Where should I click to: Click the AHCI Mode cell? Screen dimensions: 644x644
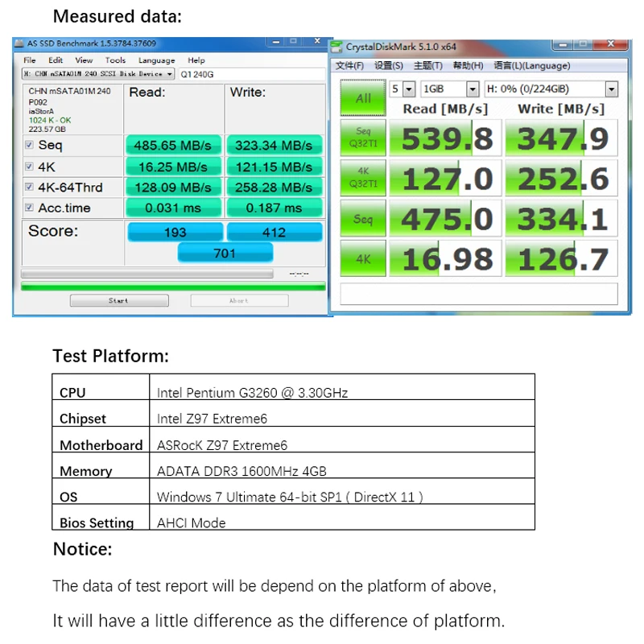pos(342,517)
